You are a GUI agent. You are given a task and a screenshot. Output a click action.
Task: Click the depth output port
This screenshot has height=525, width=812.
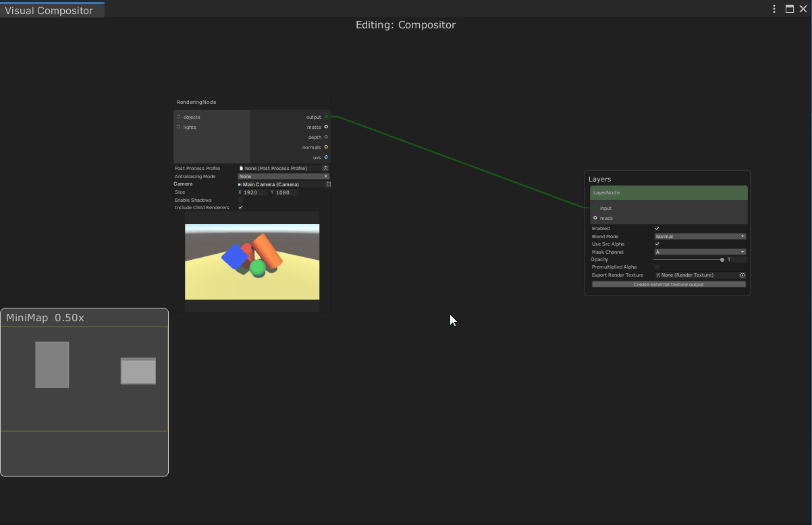(x=325, y=137)
